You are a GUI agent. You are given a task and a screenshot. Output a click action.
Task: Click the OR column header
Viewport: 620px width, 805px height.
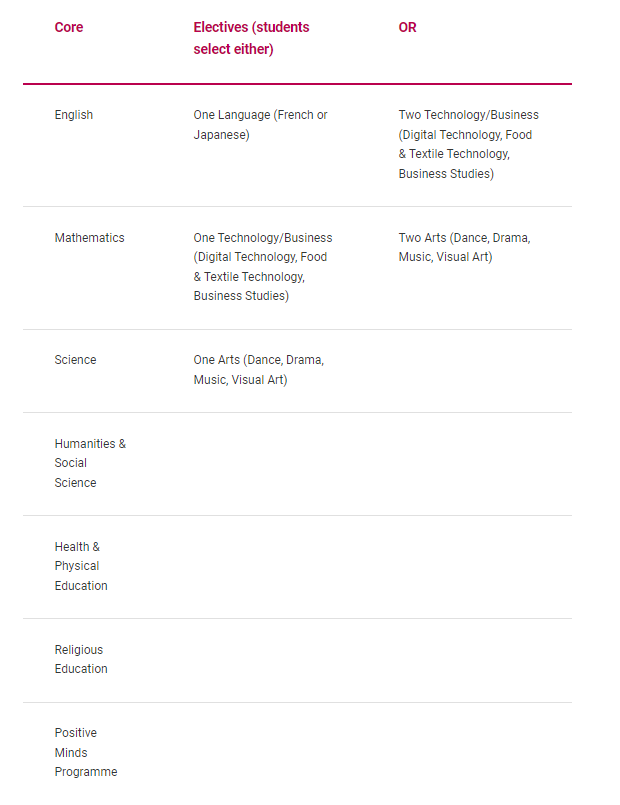[407, 27]
